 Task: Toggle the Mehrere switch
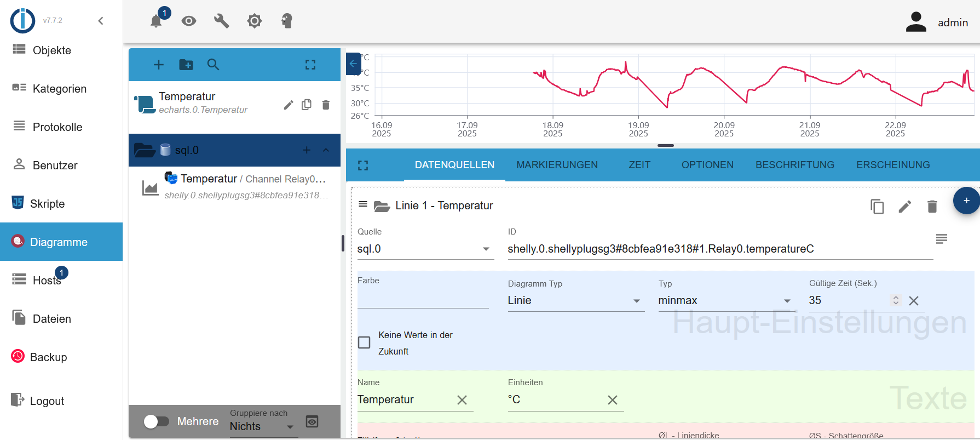[x=156, y=421]
